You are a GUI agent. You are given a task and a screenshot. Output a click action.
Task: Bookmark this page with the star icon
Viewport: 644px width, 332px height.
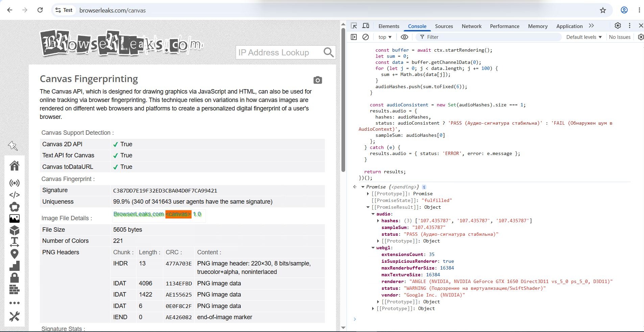click(603, 10)
